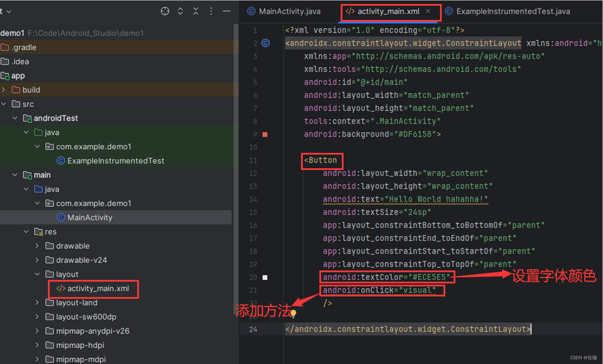Hide the project panel with minimize icon
The width and height of the screenshot is (603, 364).
226,11
